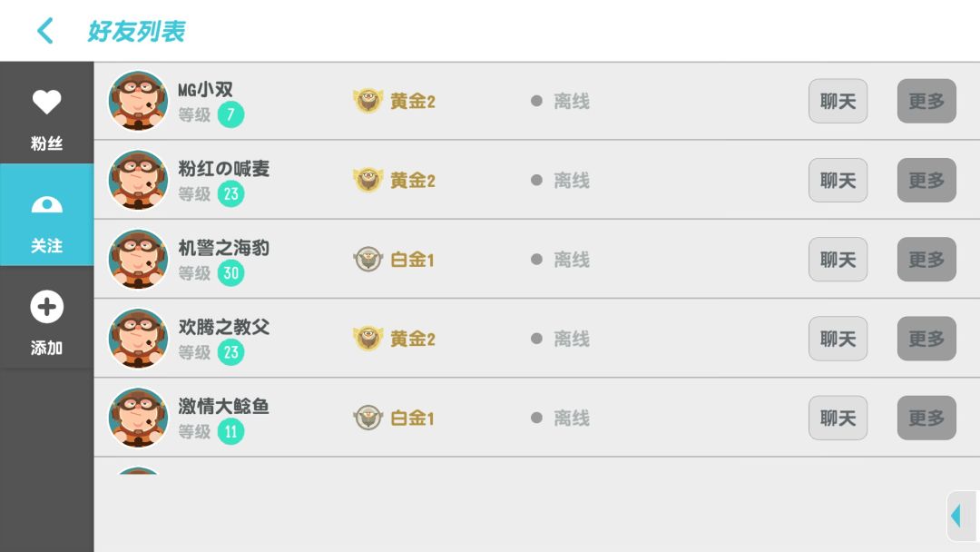Click MG小双's avatar picture
Viewport: 980px width, 552px height.
click(x=138, y=101)
